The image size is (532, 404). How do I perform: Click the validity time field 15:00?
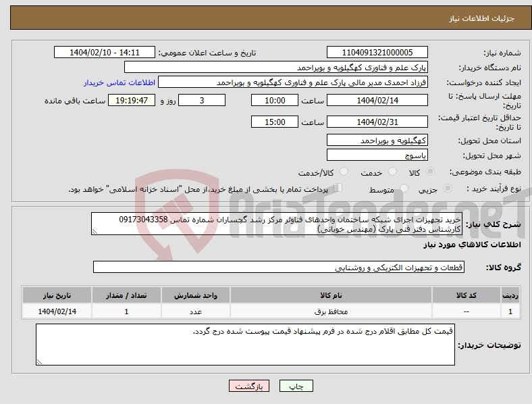275,122
